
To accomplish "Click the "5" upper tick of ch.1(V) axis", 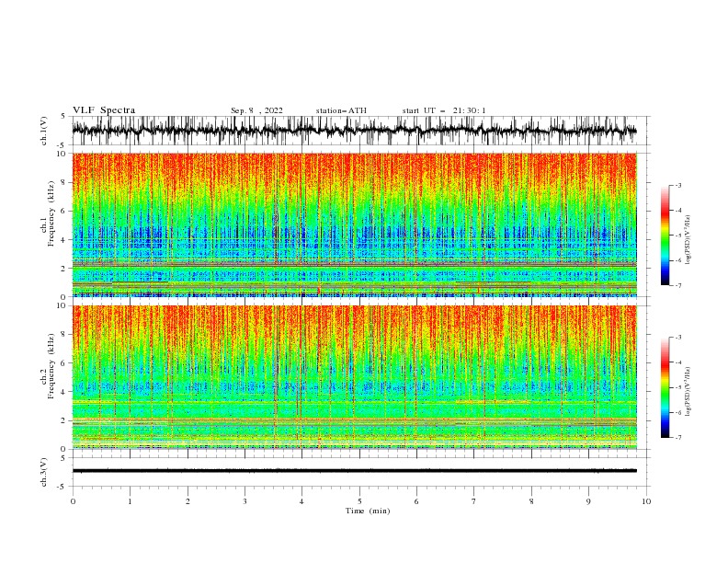I will 63,116.
